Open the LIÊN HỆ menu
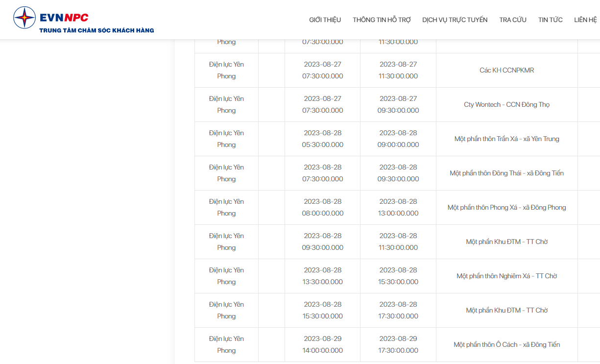600x364 pixels. tap(585, 20)
